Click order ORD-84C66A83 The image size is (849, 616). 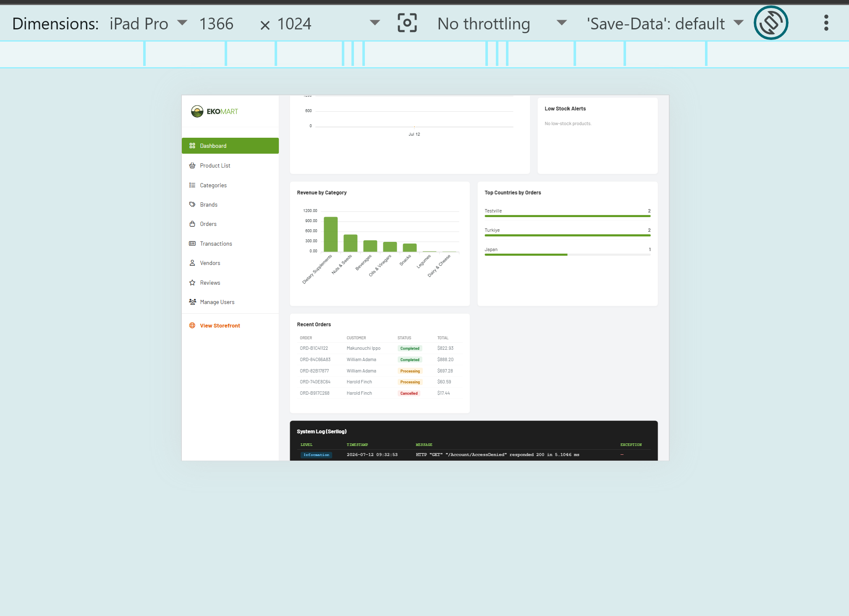pos(315,359)
